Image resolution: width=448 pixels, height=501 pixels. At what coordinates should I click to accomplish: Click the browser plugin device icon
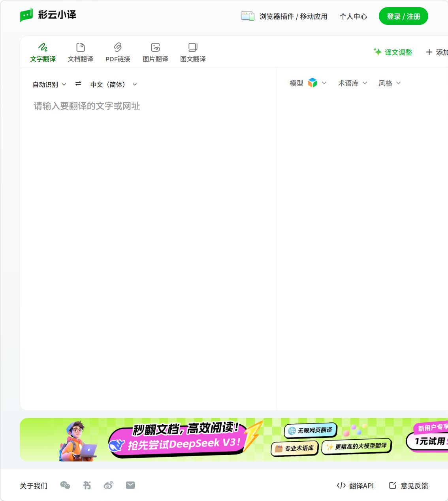248,16
